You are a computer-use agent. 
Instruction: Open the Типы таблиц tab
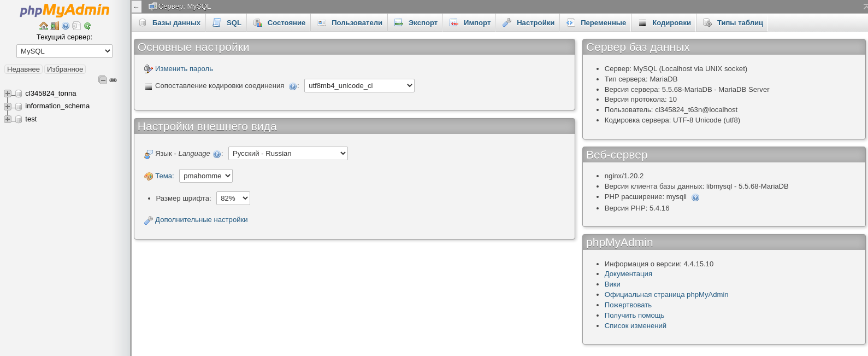tap(733, 22)
